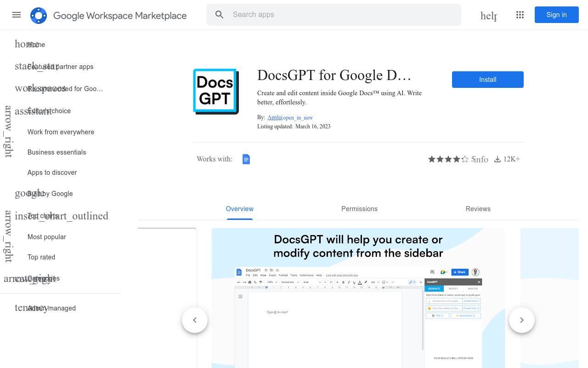Click the DocsGPT app logo
The image size is (588, 368).
click(x=216, y=92)
